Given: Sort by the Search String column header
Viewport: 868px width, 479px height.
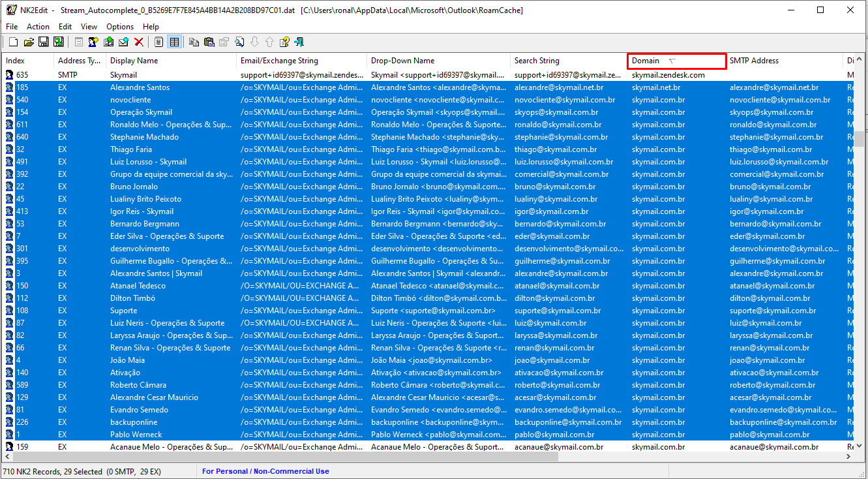Looking at the screenshot, I should [569, 61].
